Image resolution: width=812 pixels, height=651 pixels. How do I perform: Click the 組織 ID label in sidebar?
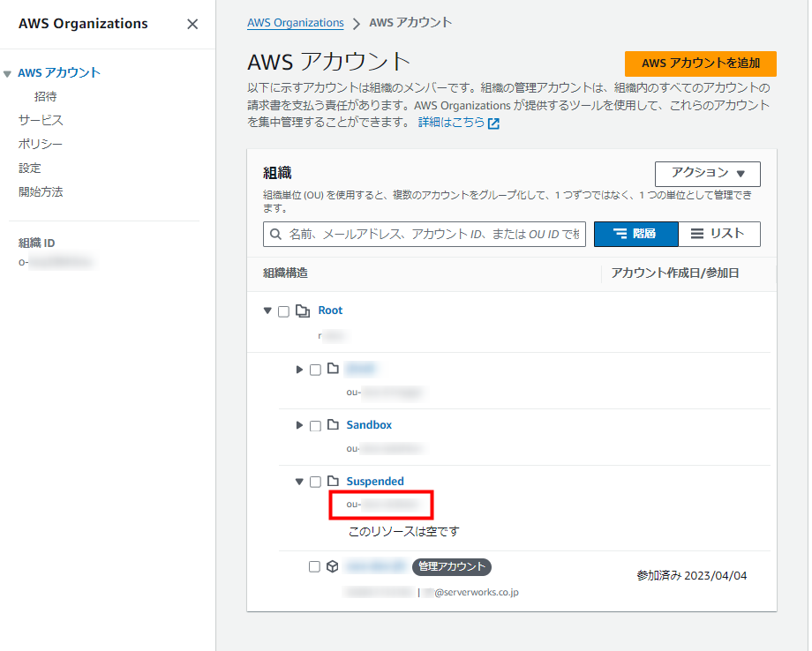tap(36, 243)
